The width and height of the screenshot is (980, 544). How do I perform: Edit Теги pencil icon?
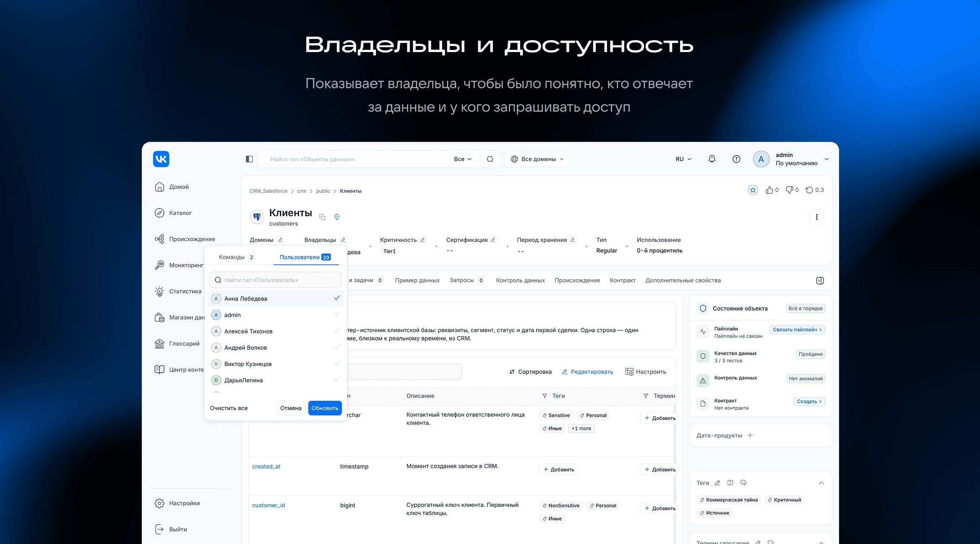click(717, 483)
